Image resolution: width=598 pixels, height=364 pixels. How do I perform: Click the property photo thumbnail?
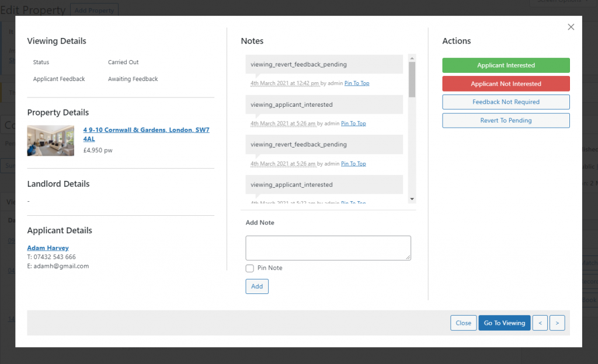[50, 140]
